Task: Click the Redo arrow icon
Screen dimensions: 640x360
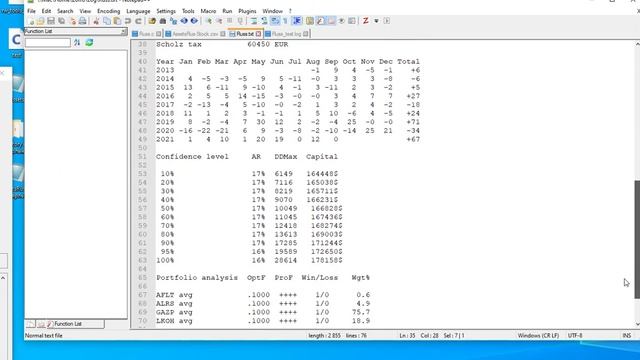Action: 138,21
